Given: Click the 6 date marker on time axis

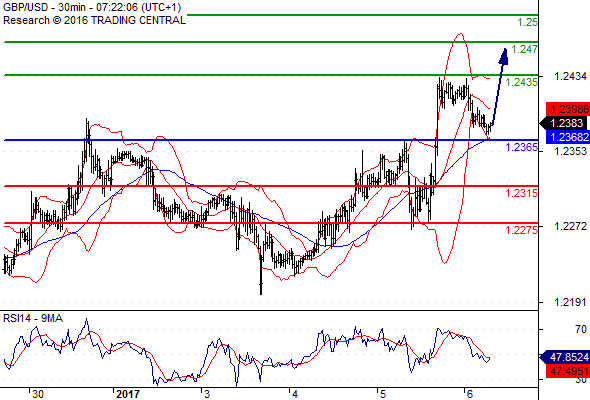Looking at the screenshot, I should click(x=469, y=394).
